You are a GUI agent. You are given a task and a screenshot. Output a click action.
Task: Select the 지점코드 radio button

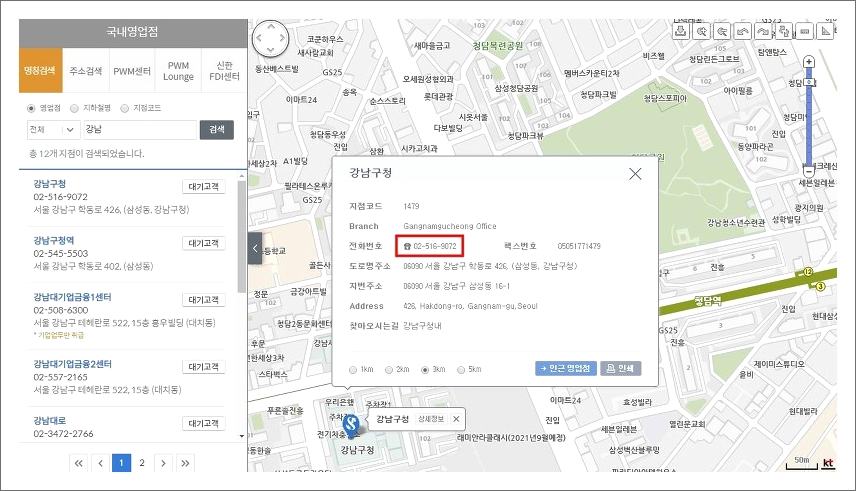tap(124, 108)
